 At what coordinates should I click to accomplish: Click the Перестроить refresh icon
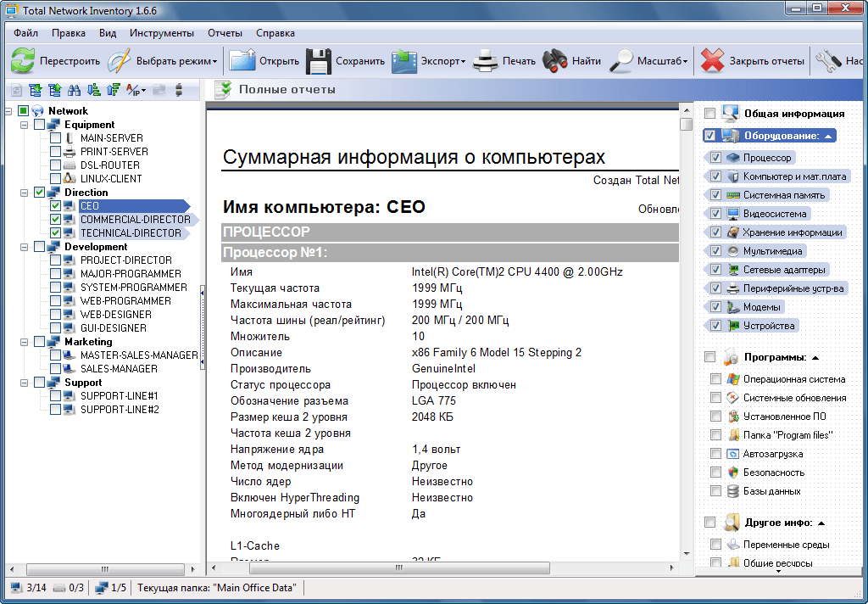click(23, 60)
